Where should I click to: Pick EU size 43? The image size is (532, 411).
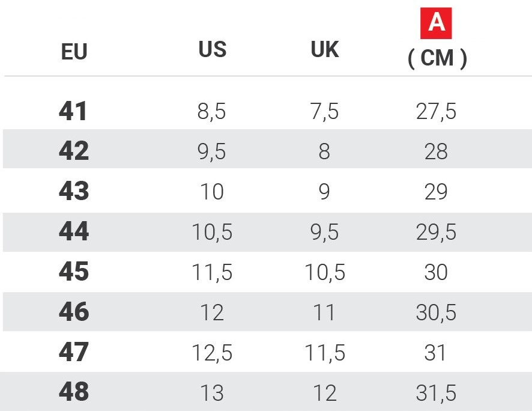pyautogui.click(x=74, y=192)
